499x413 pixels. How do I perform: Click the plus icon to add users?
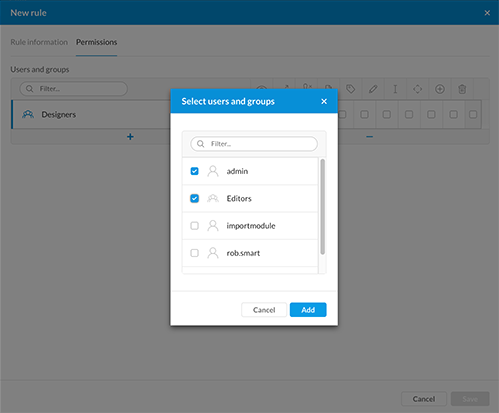(x=130, y=137)
